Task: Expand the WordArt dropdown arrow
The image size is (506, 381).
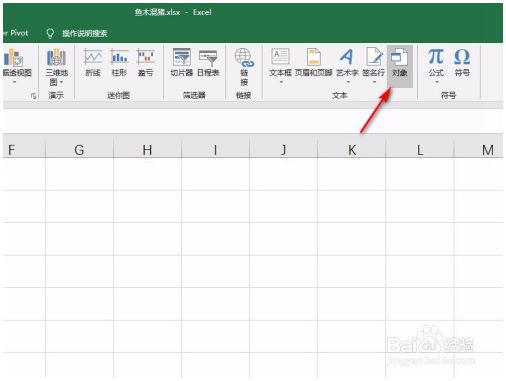Action: click(348, 82)
